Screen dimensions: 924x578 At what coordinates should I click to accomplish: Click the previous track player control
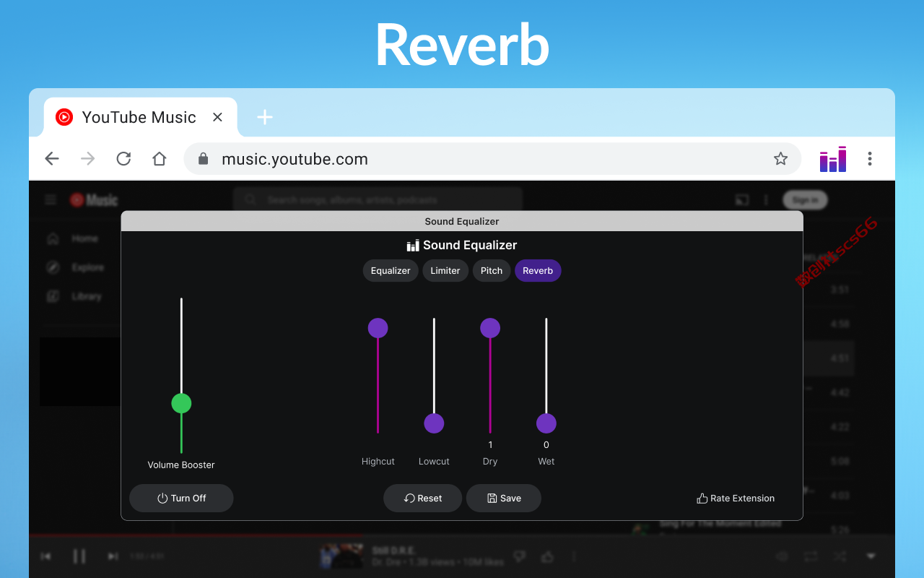45,556
